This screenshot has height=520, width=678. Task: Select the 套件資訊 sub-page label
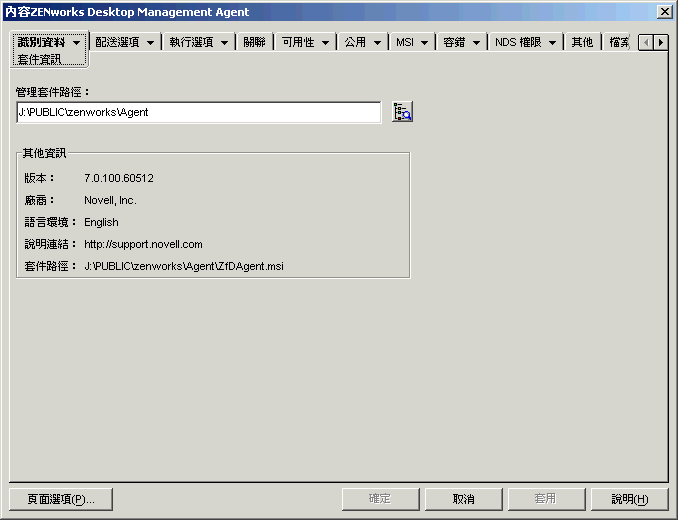point(39,59)
